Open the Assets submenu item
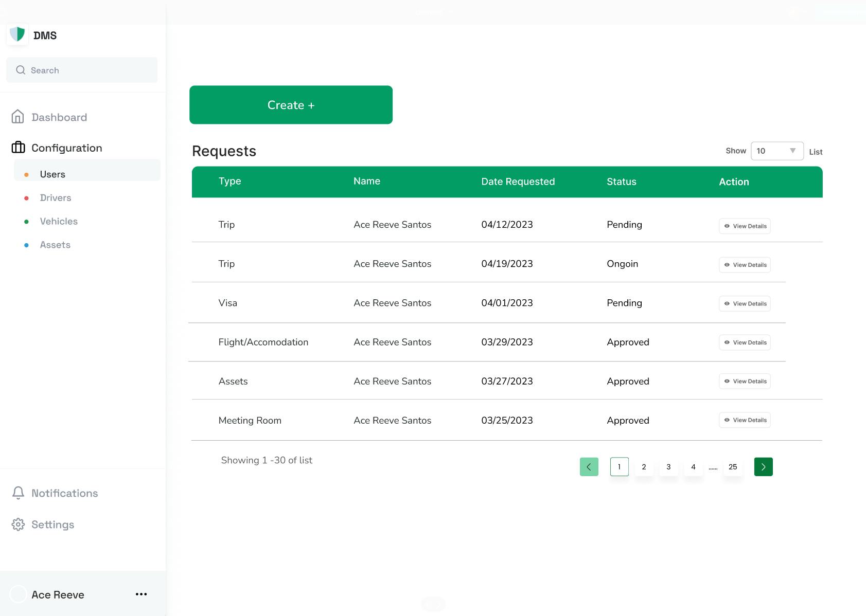 (x=55, y=245)
